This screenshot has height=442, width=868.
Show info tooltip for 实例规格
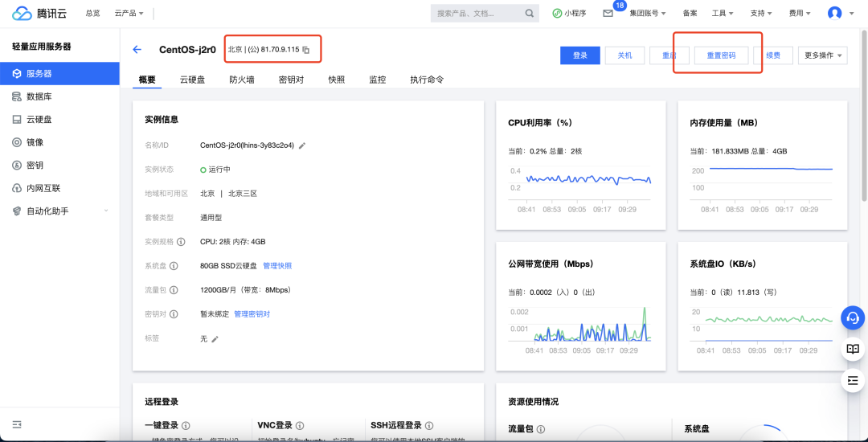click(x=181, y=242)
